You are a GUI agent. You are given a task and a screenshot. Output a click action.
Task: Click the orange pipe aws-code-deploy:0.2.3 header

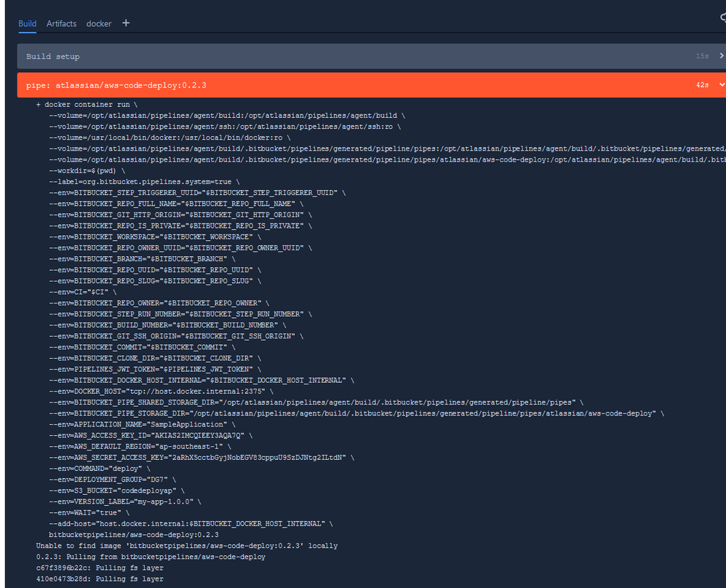coord(371,85)
